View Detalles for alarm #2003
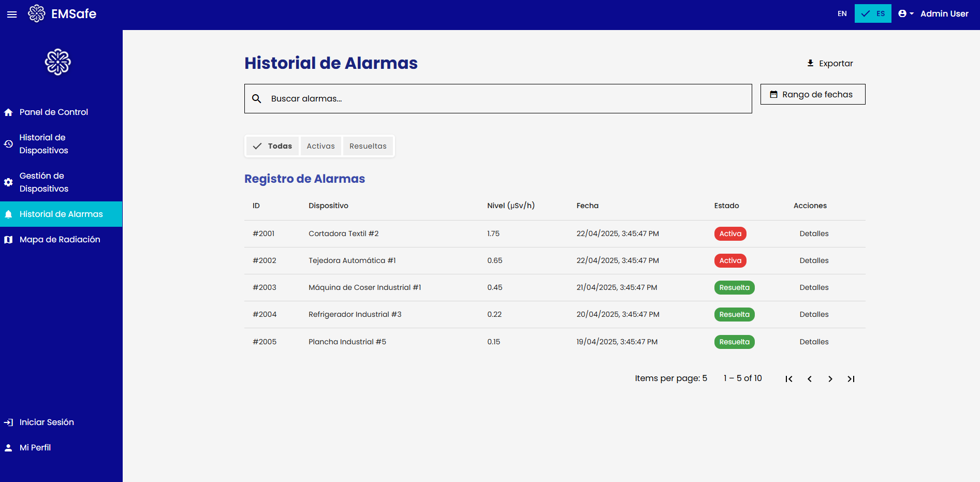The height and width of the screenshot is (482, 980). coord(814,288)
